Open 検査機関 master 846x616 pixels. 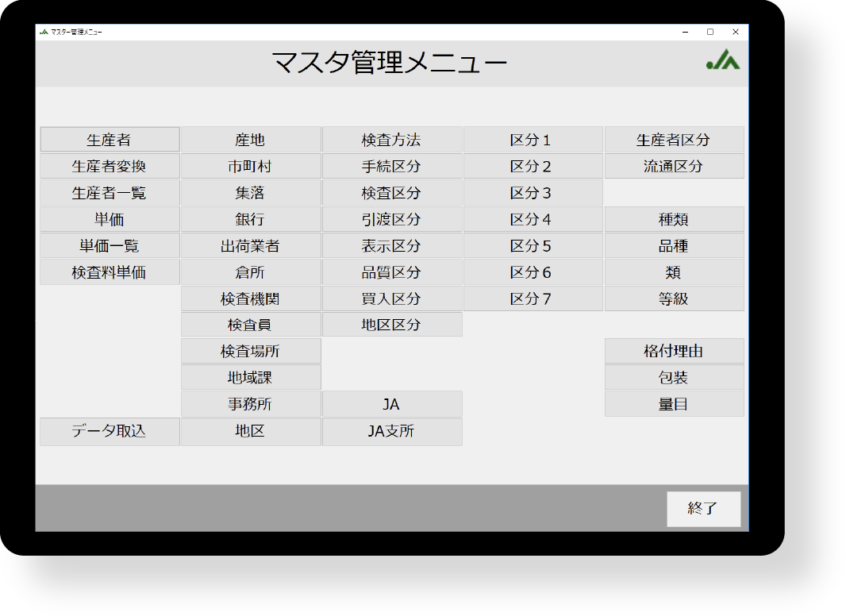(251, 299)
